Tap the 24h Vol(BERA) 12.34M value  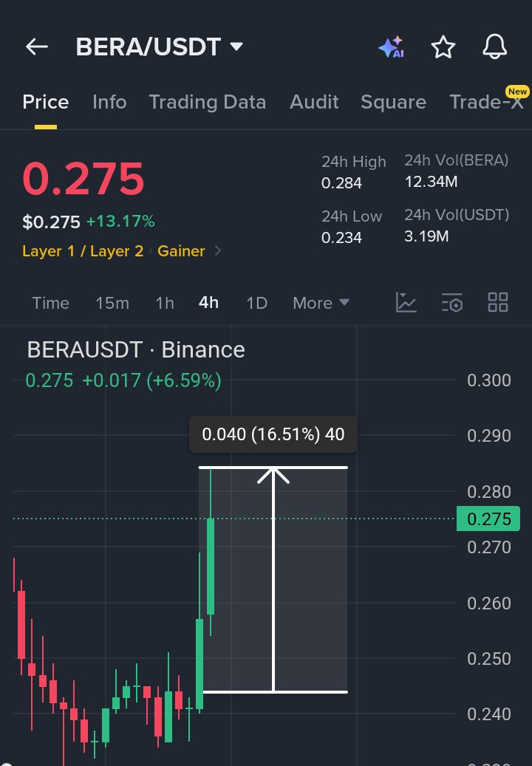[x=432, y=182]
